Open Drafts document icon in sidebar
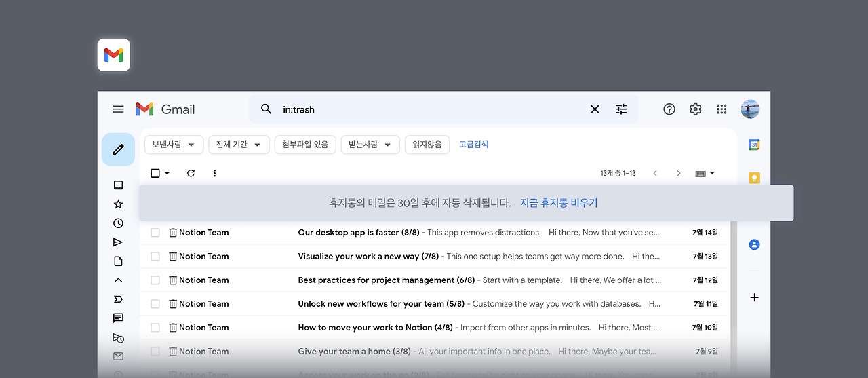The height and width of the screenshot is (378, 868). coord(118,261)
